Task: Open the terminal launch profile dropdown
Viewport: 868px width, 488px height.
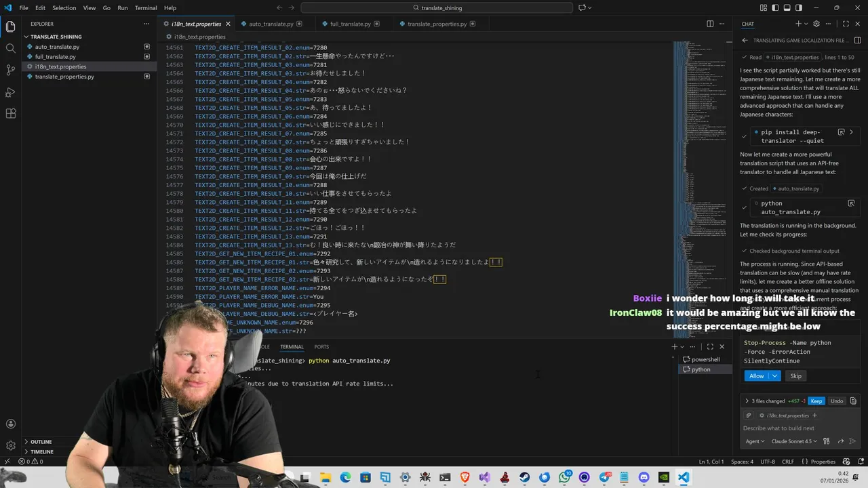Action: [683, 346]
